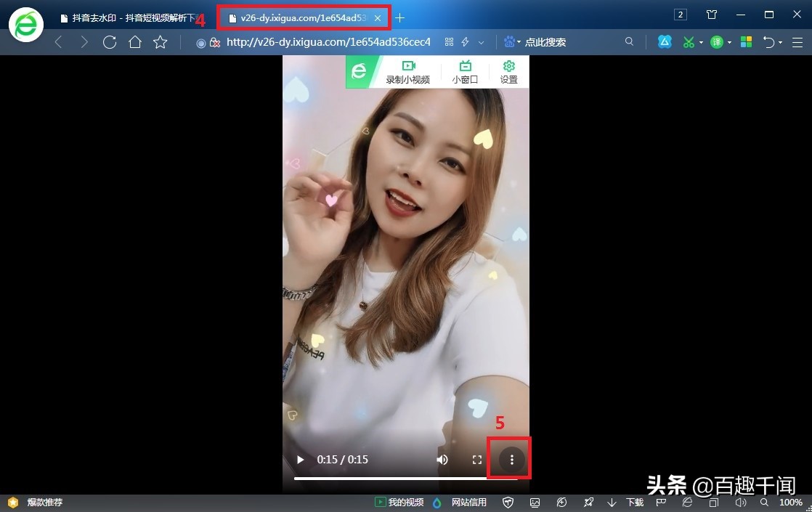
Task: Mute the video with the speaker icon
Action: (442, 460)
